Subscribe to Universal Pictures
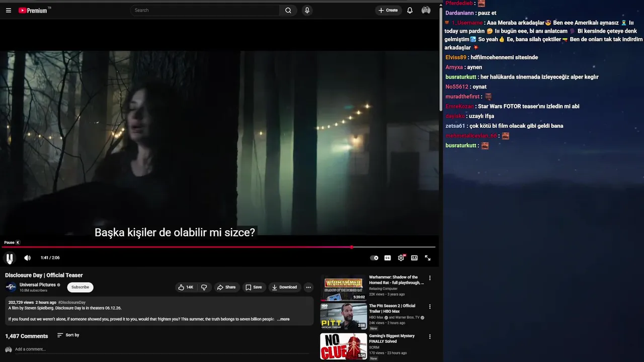 80,287
